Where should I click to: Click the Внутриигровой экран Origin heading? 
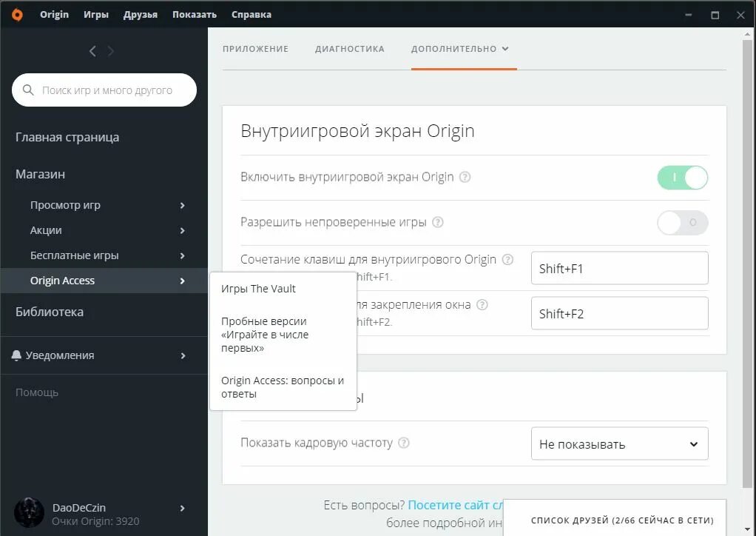click(357, 131)
